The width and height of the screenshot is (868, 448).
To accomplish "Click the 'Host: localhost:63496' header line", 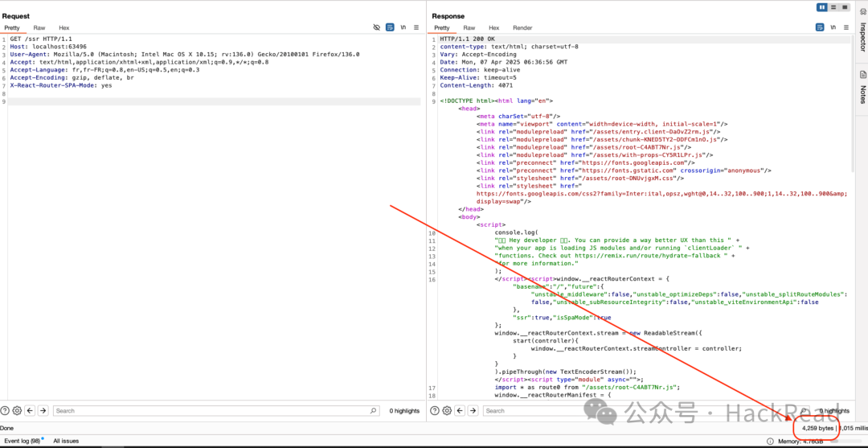I will (x=48, y=47).
